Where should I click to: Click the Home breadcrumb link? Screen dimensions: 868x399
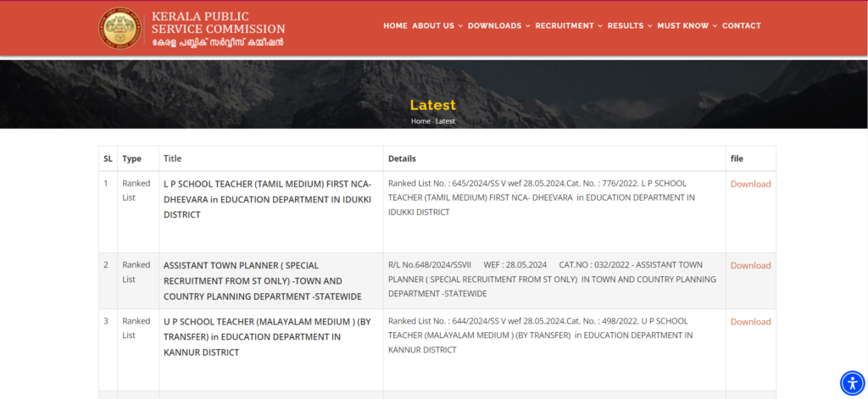420,121
